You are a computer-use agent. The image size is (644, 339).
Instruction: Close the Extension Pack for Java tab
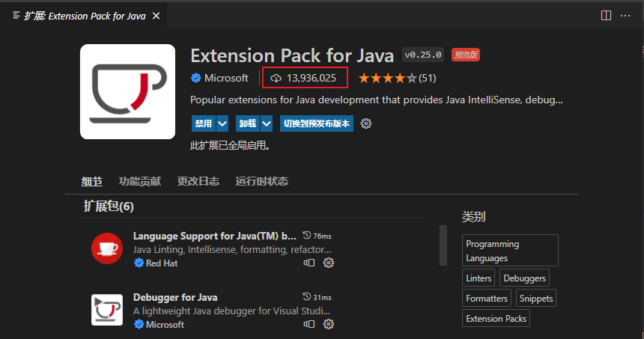tap(156, 16)
